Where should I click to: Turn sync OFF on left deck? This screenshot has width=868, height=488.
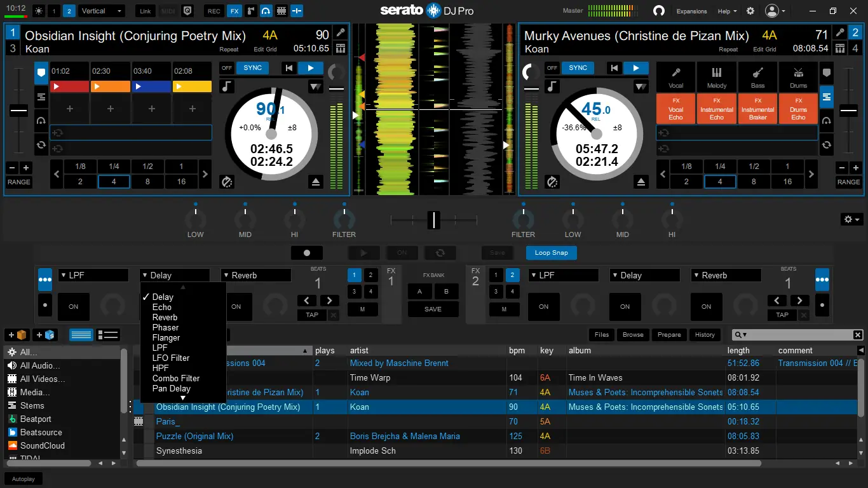227,68
